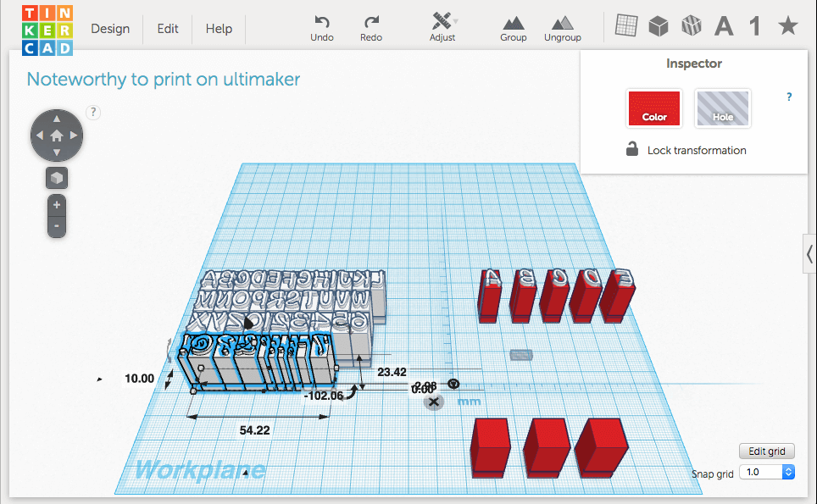This screenshot has width=817, height=504.
Task: Toggle Lock transformation padlock
Action: click(632, 150)
